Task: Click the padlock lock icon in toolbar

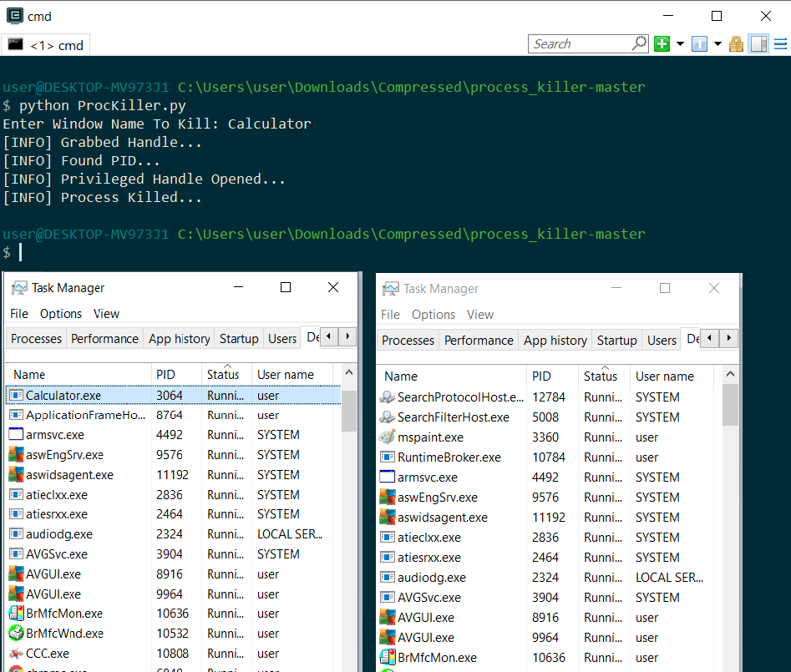Action: tap(736, 44)
